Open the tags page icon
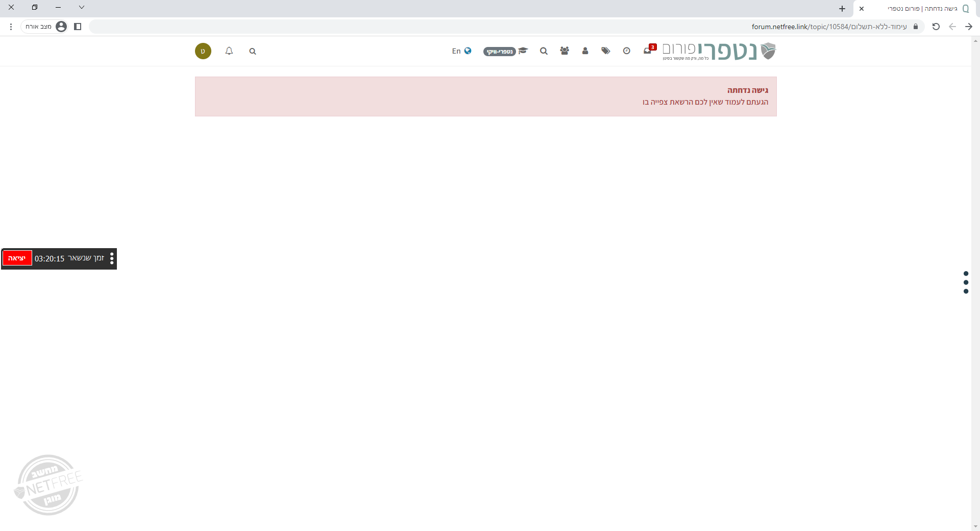 point(605,51)
